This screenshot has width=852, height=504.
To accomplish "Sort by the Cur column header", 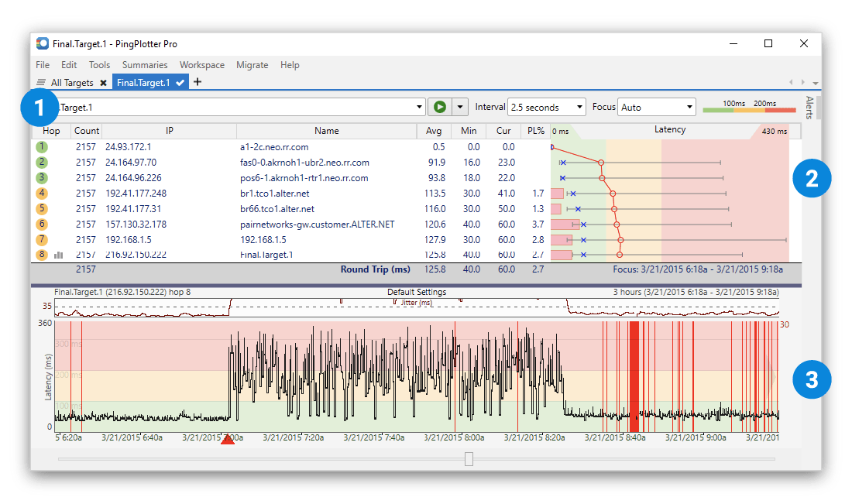I will 503,130.
